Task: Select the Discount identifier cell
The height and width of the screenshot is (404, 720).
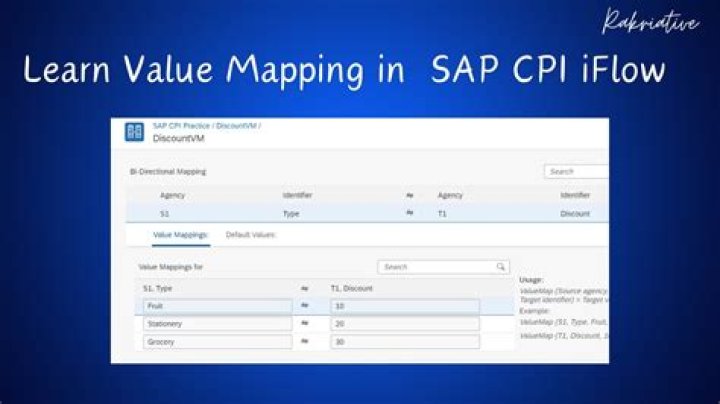Action: point(575,214)
